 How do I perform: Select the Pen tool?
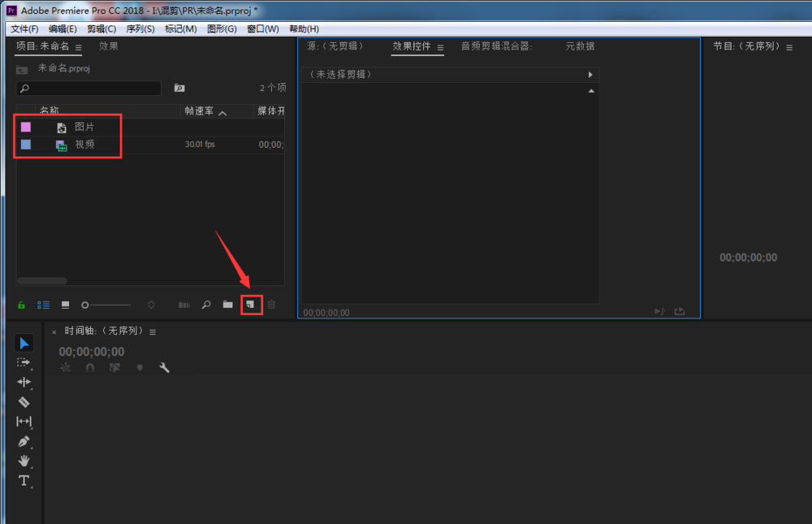click(x=24, y=441)
